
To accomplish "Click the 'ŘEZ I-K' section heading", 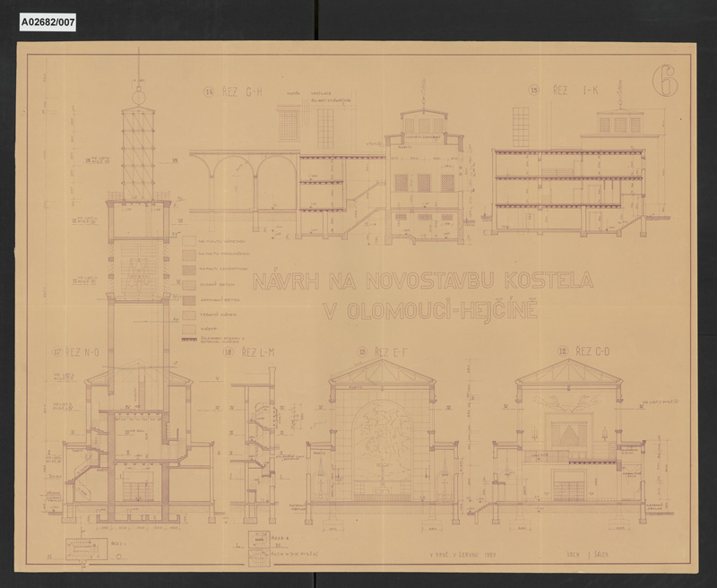I will click(x=575, y=90).
